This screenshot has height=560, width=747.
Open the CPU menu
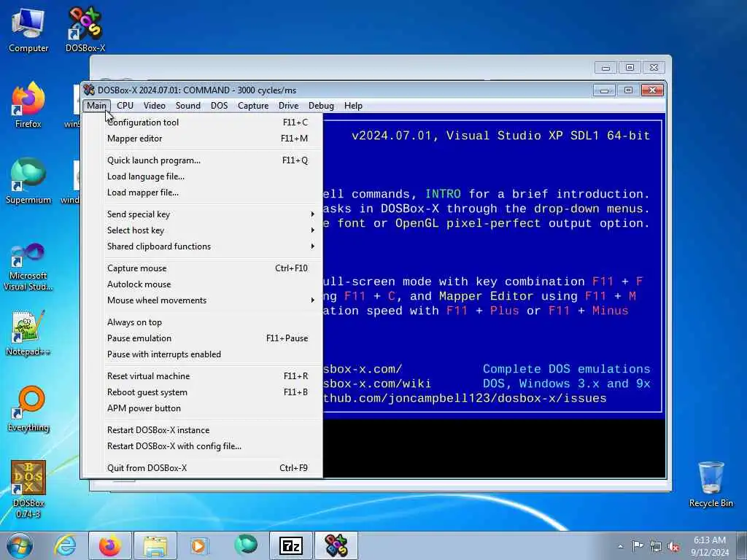(125, 106)
